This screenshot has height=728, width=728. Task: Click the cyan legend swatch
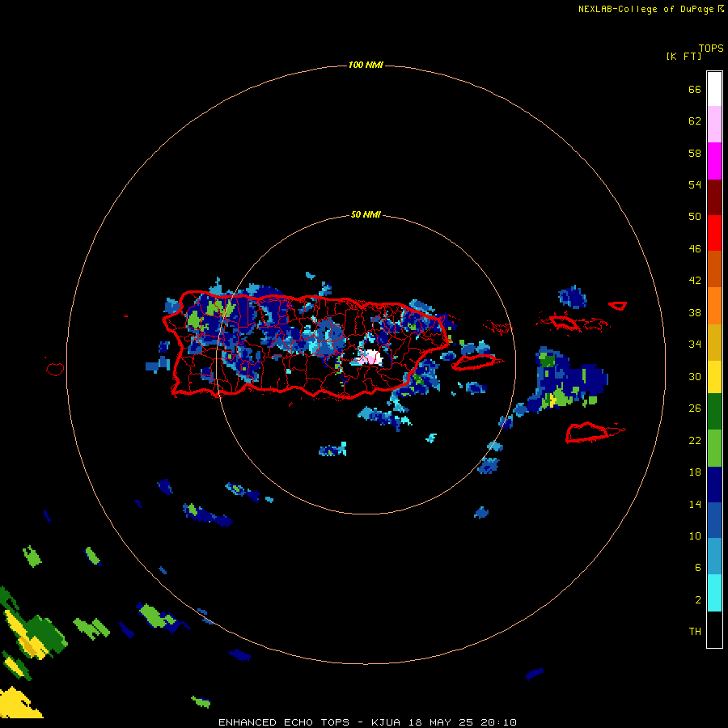714,593
